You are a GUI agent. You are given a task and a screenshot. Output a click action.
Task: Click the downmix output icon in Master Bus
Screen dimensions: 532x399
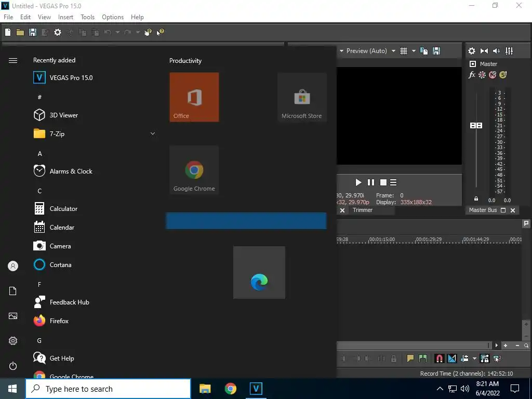pyautogui.click(x=484, y=51)
